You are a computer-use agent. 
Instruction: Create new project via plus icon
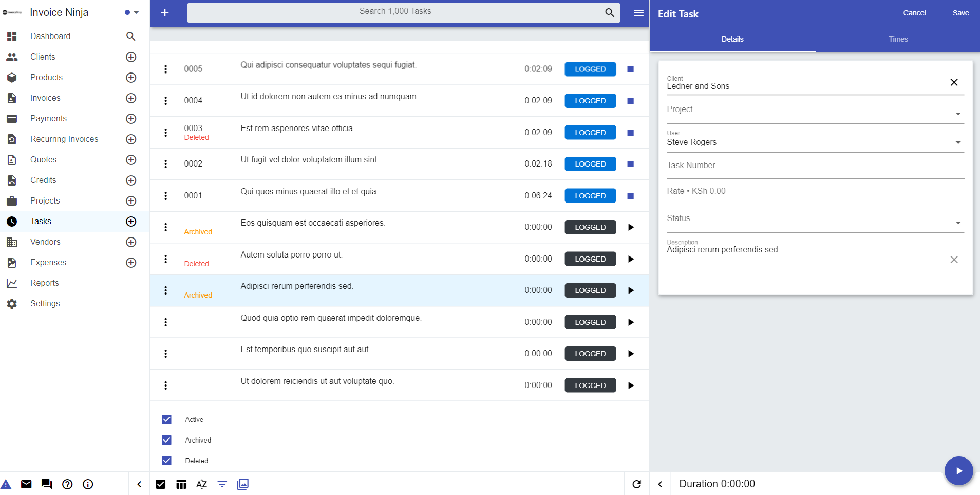[x=131, y=201]
